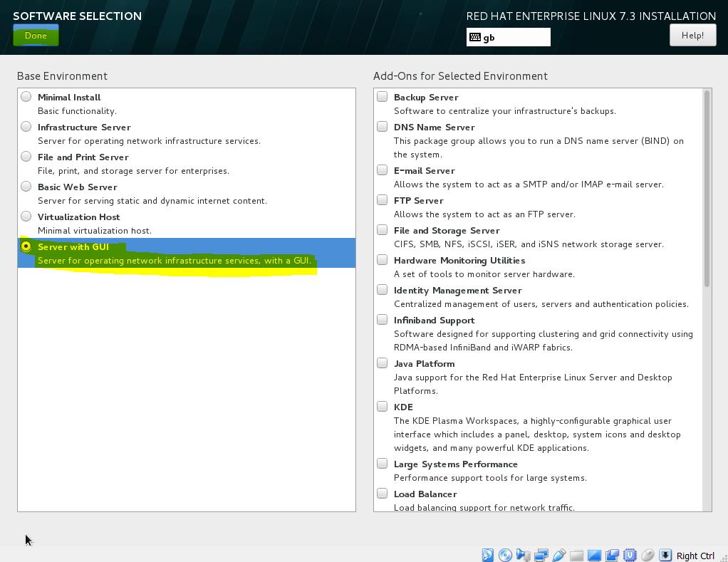728x562 pixels.
Task: Click the CPU virtualization status chip icon
Action: [630, 555]
